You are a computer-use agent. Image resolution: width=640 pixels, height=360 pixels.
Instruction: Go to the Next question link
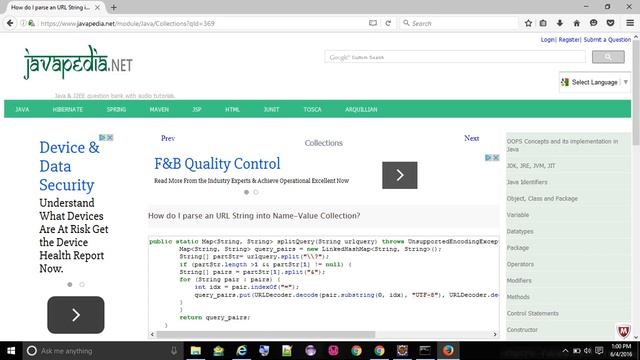[471, 138]
